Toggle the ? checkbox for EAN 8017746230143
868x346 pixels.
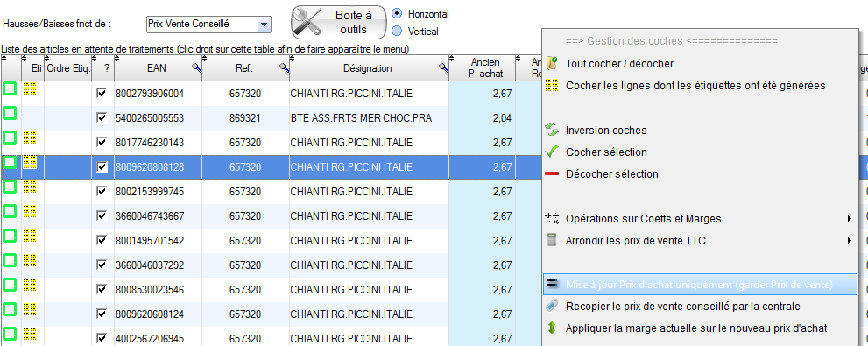click(102, 142)
